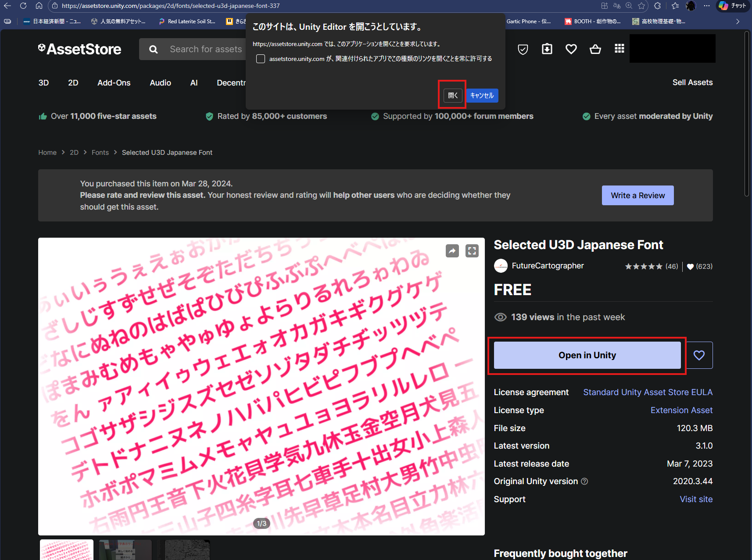752x560 pixels.
Task: Refresh the page in the browser
Action: tap(23, 6)
